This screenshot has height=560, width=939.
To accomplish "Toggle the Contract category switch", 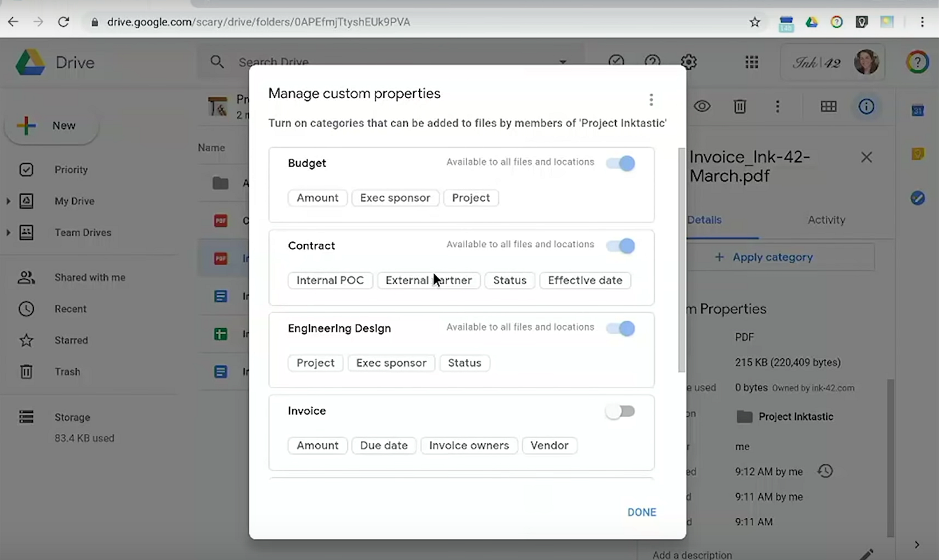I will [x=620, y=246].
